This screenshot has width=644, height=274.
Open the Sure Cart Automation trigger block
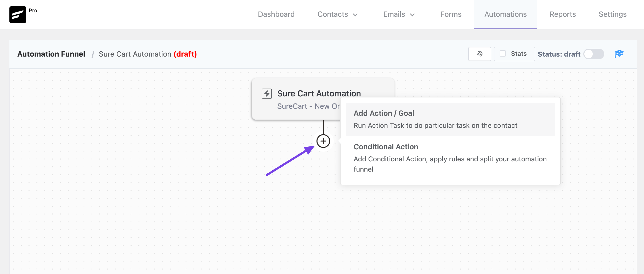pyautogui.click(x=323, y=99)
